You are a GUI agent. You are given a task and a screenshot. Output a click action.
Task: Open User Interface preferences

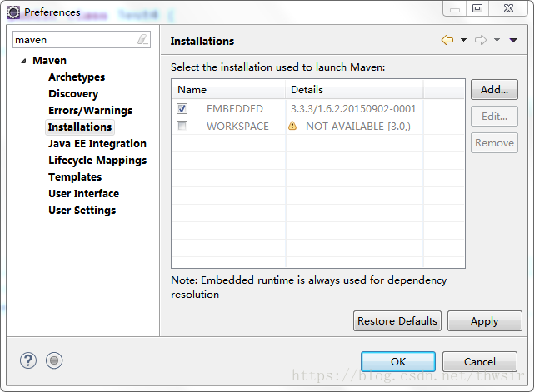pos(84,194)
